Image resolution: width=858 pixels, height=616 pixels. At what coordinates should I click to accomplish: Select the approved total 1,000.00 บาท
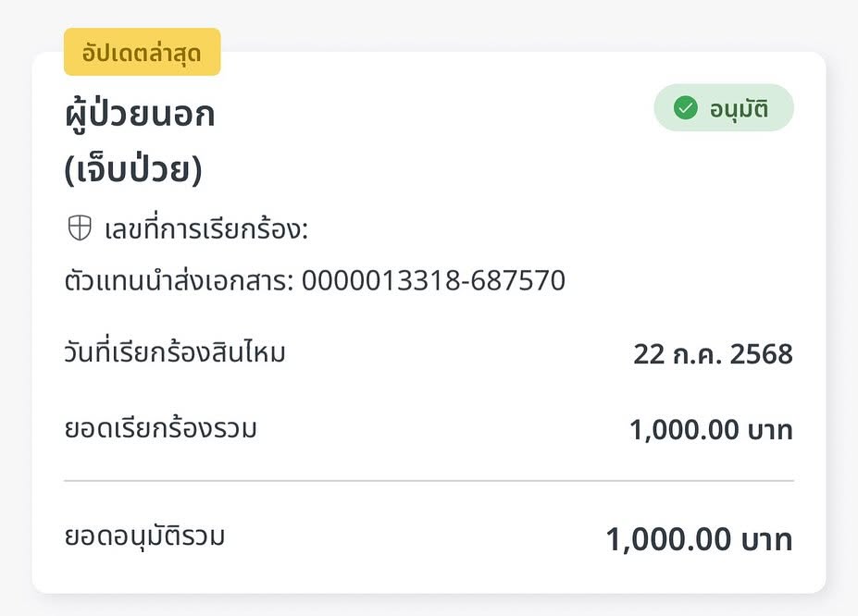tap(700, 539)
